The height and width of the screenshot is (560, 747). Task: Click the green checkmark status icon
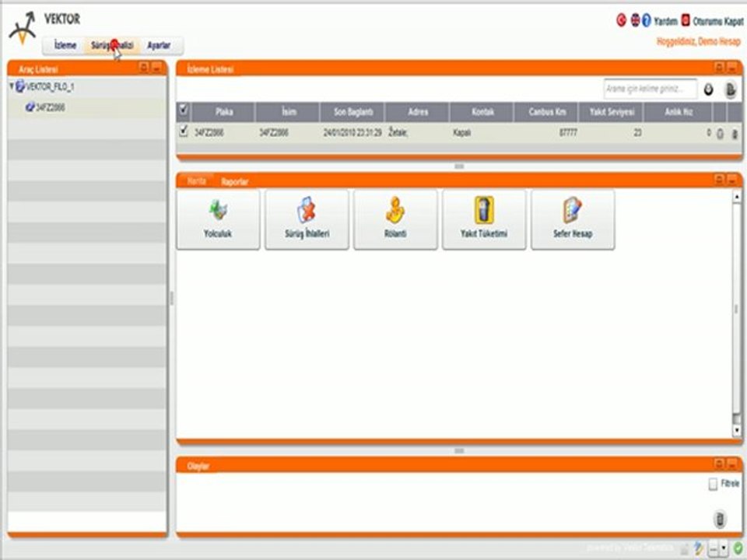click(x=738, y=548)
